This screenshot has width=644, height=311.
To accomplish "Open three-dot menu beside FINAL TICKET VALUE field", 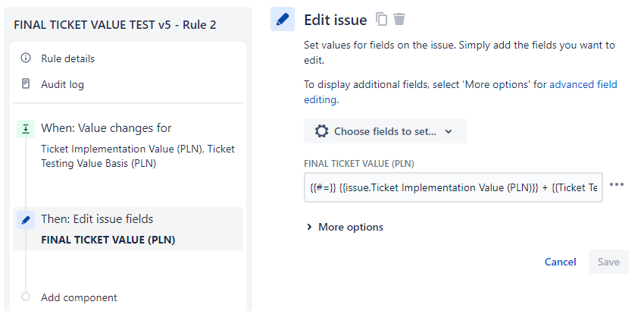I will pyautogui.click(x=617, y=185).
